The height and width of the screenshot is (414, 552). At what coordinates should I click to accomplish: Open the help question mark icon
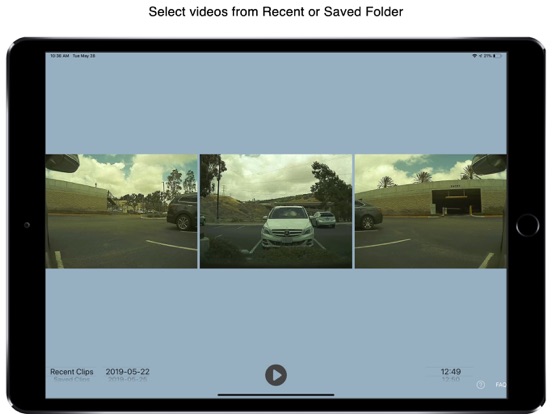(x=481, y=385)
